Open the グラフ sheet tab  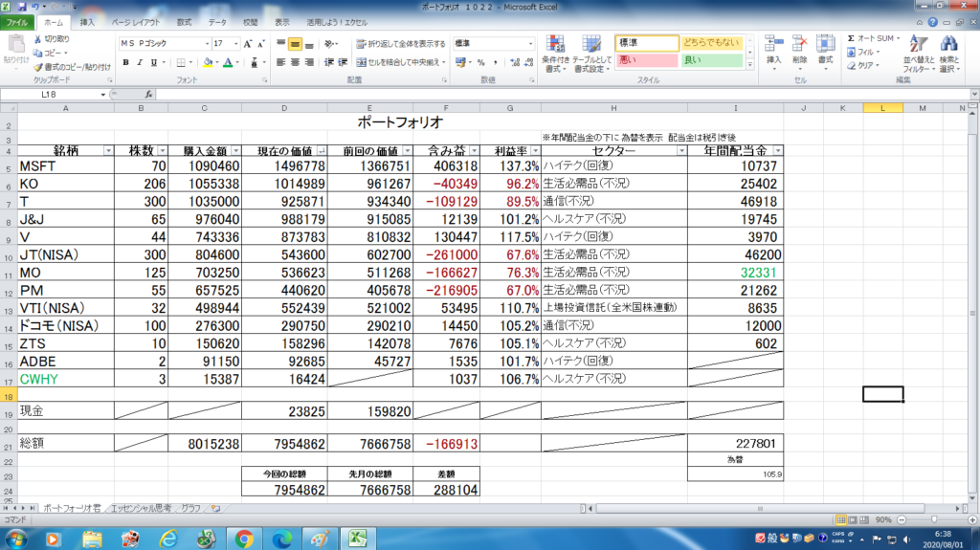[190, 509]
